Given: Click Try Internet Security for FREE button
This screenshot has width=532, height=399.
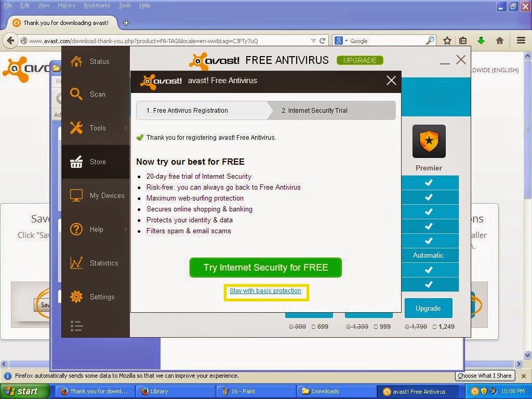Looking at the screenshot, I should tap(265, 268).
